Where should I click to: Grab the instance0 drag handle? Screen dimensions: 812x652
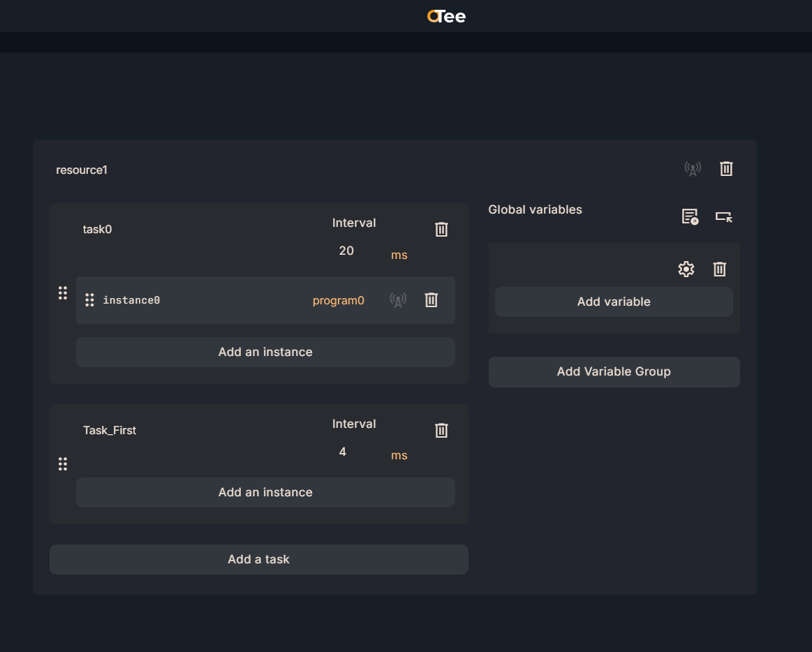[89, 300]
